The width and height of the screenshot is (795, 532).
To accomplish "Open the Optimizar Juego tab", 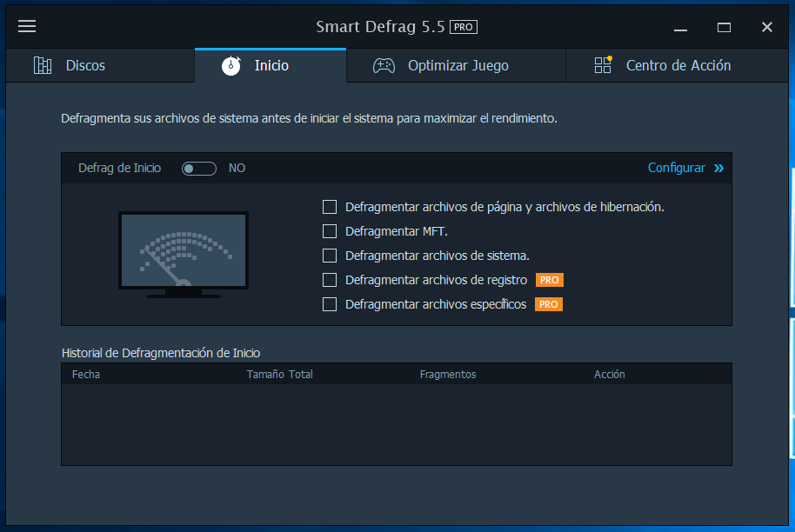I will tap(456, 65).
